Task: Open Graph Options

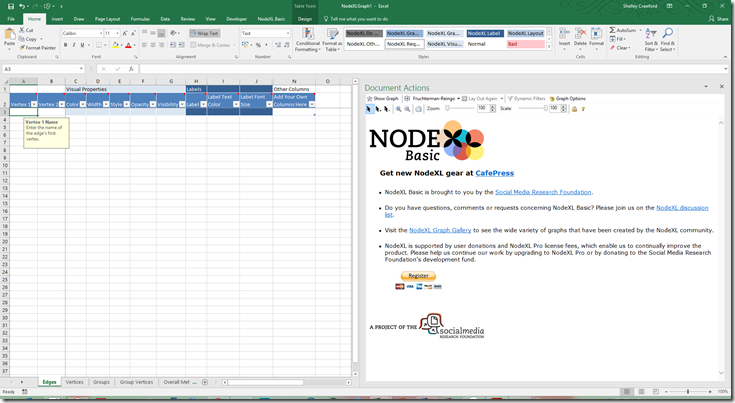Action: (x=568, y=98)
